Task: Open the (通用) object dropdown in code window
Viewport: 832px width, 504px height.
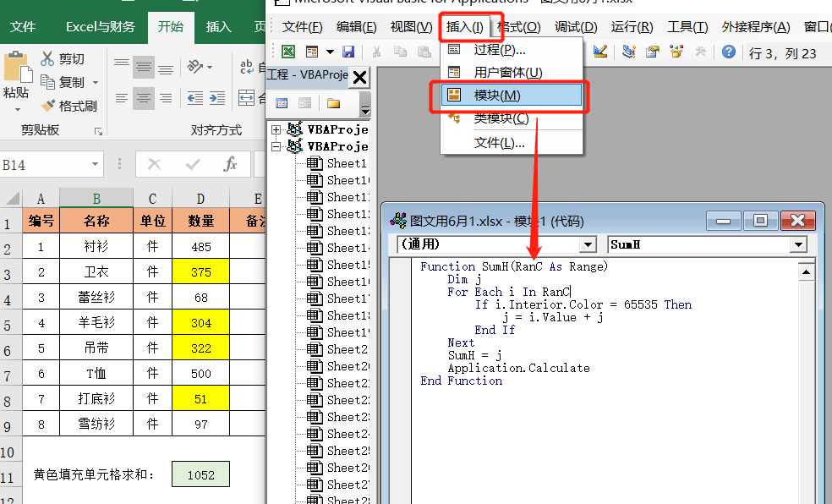Action: pos(588,244)
